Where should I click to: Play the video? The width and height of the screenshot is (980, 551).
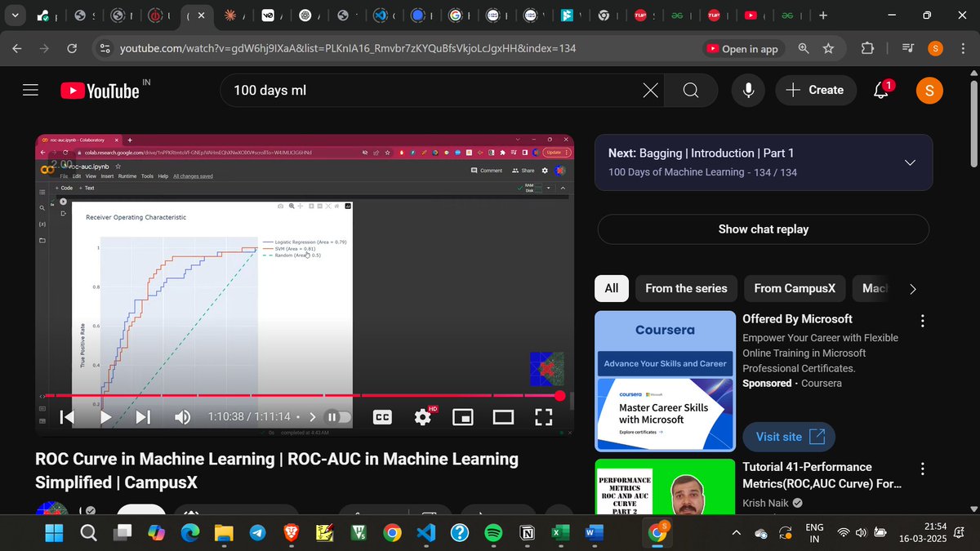[105, 417]
